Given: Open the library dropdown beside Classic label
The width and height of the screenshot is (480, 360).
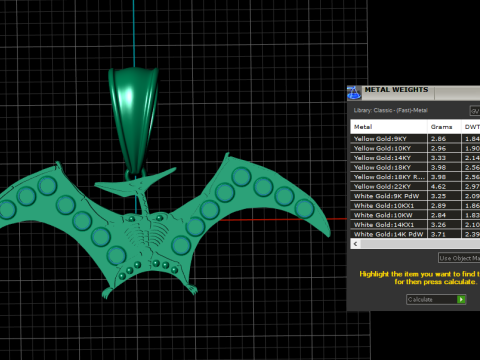Looking at the screenshot, I should 475,110.
